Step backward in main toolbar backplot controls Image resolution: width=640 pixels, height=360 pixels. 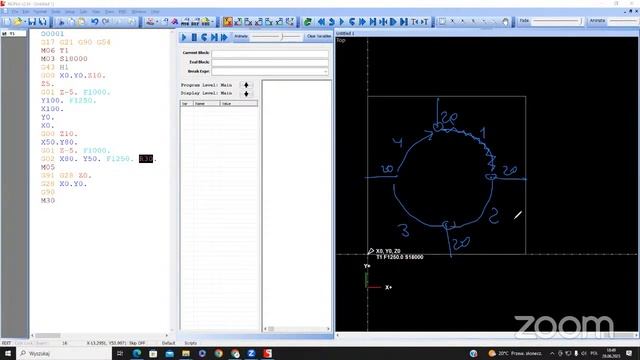(x=331, y=21)
